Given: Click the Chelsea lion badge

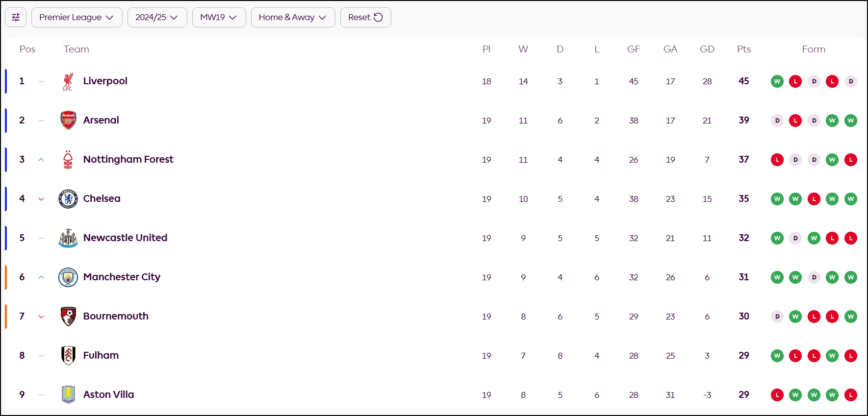Looking at the screenshot, I should coord(68,199).
